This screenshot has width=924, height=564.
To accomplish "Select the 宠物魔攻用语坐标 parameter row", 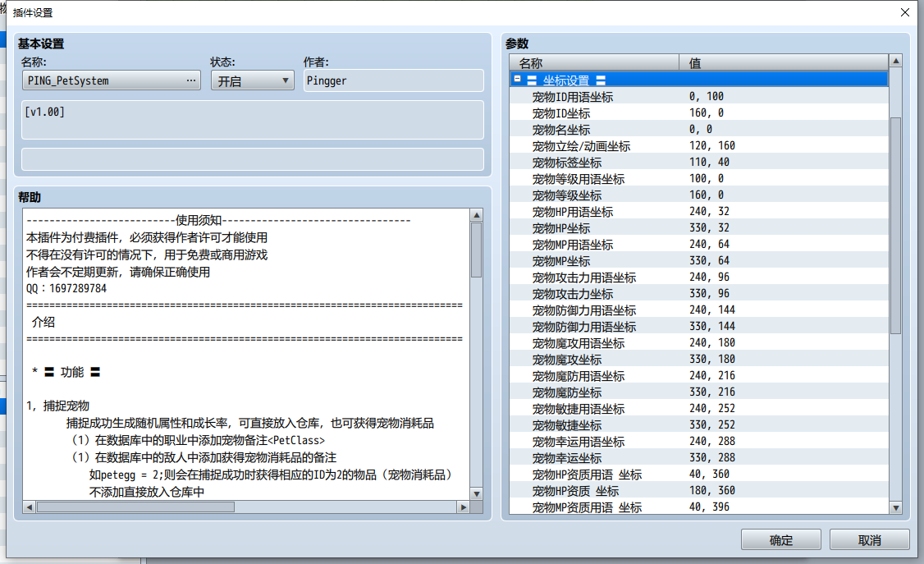I will click(699, 344).
